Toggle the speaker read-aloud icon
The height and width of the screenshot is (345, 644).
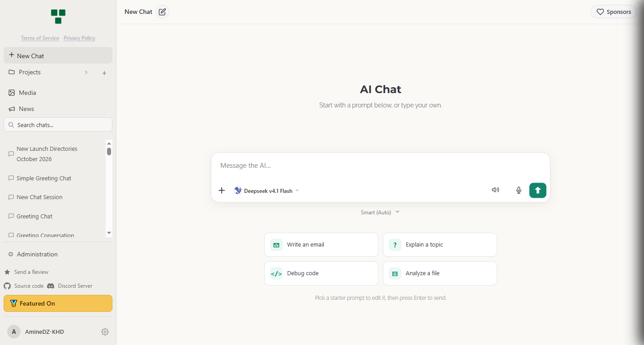coord(495,190)
